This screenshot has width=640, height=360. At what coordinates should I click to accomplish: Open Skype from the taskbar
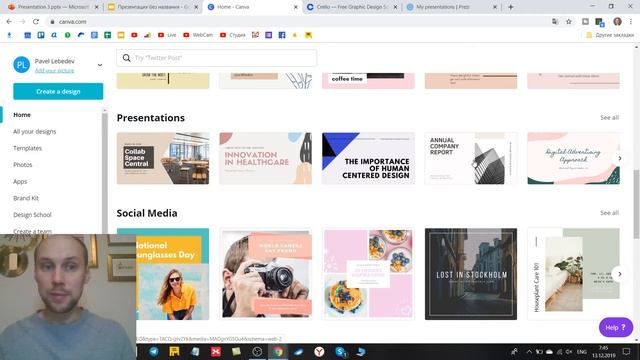click(x=340, y=351)
